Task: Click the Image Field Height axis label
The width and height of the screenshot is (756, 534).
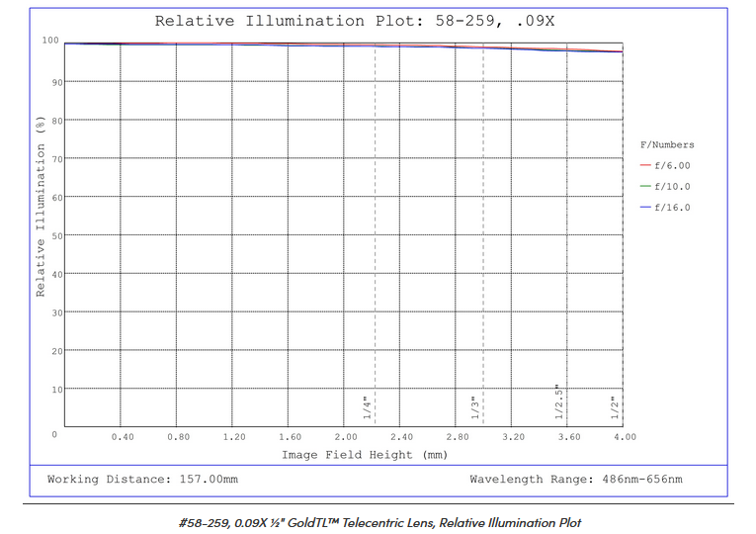Action: (x=364, y=455)
